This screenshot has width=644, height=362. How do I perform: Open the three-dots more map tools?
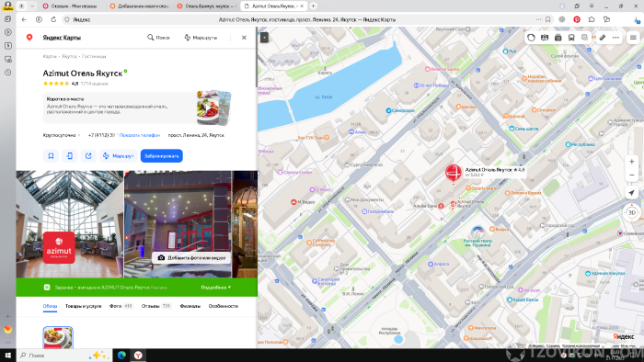[615, 38]
